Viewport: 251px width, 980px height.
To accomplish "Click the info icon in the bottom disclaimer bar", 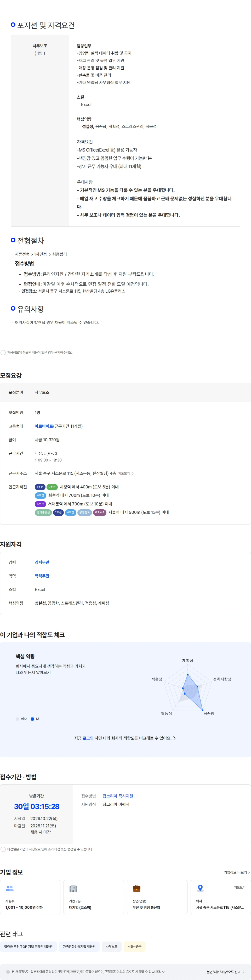I will tap(8, 972).
